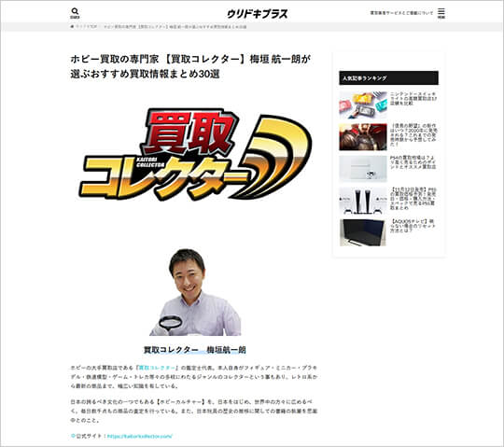This screenshot has height=447, width=504.
Task: Open the 信長の野望 new release article title
Action: point(413,135)
